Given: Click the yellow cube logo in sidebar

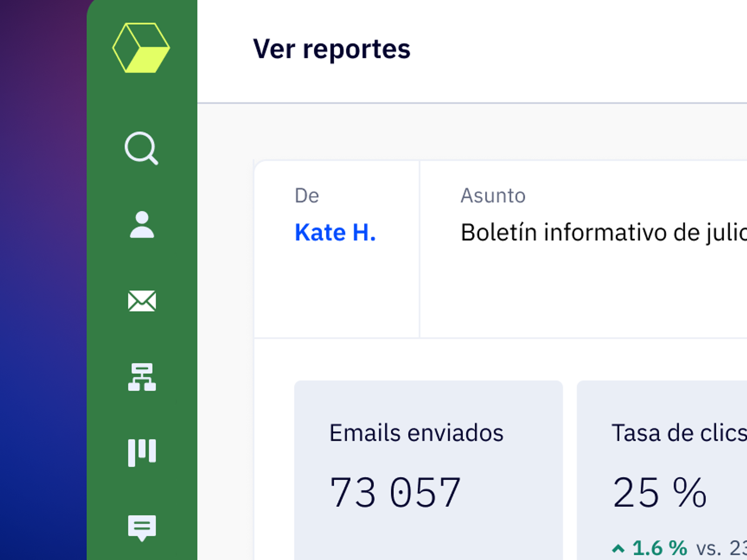Looking at the screenshot, I should [141, 48].
